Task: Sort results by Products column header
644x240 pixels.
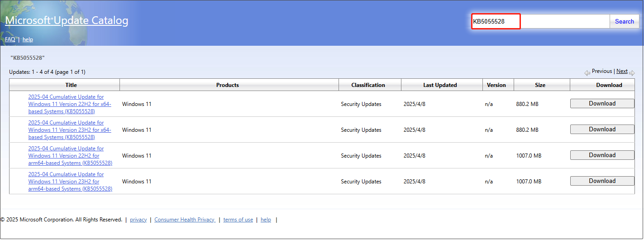Action: click(x=227, y=85)
